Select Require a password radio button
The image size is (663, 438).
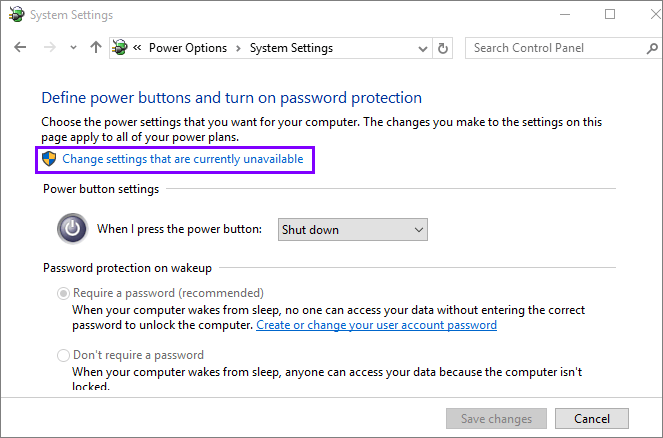pos(64,293)
